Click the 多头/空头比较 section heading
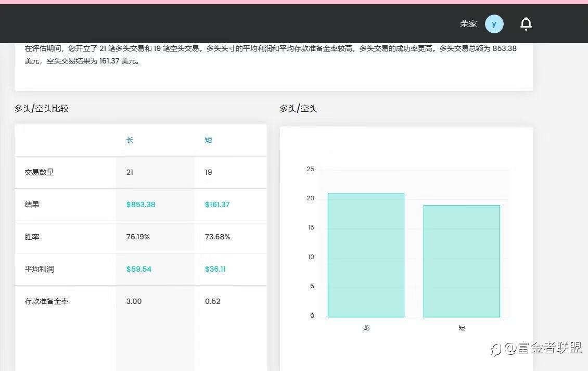 click(41, 108)
